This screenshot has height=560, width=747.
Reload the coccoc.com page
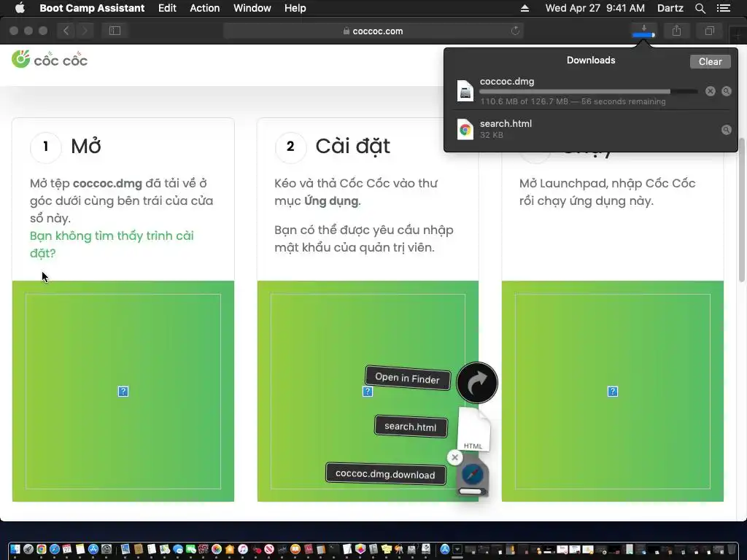[x=515, y=31]
